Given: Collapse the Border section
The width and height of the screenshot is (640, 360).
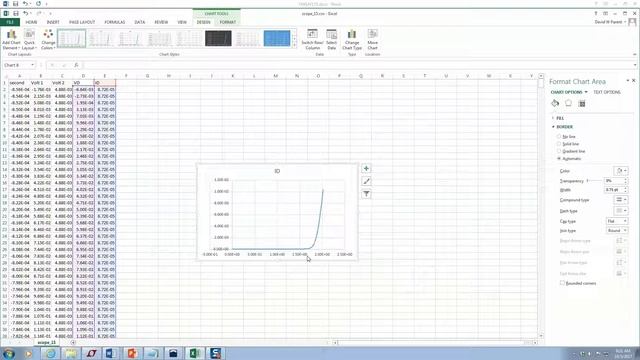Looking at the screenshot, I should point(553,127).
